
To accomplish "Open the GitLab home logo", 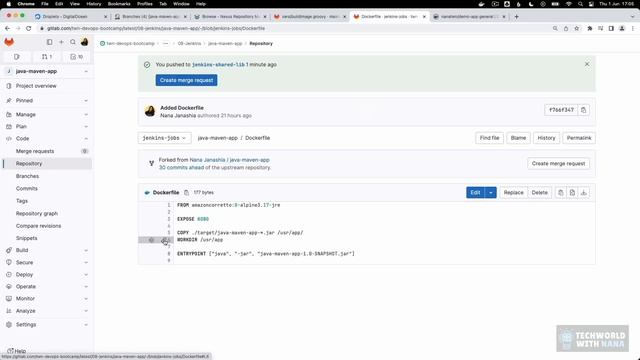I will pos(9,42).
